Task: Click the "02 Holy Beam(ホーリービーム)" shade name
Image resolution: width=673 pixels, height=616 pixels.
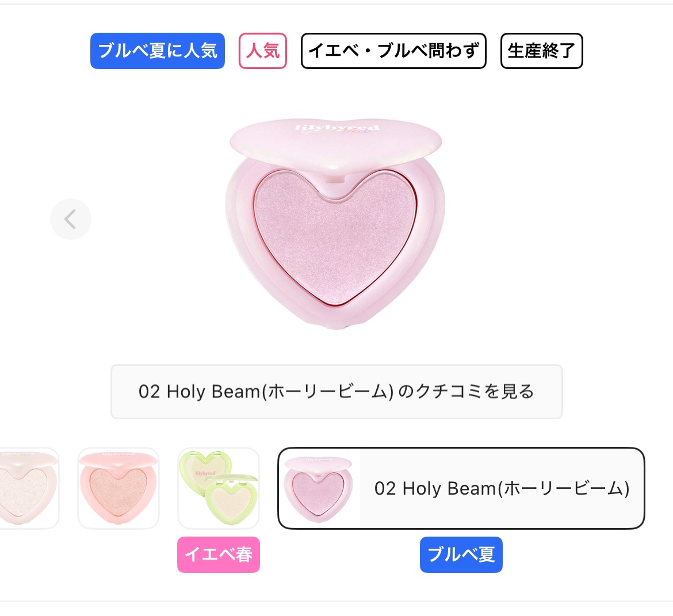Action: pyautogui.click(x=502, y=488)
